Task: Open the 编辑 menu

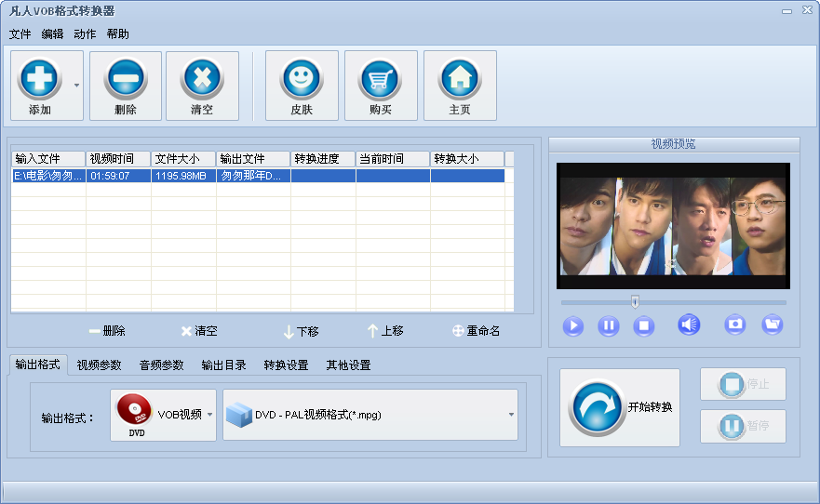Action: tap(52, 34)
